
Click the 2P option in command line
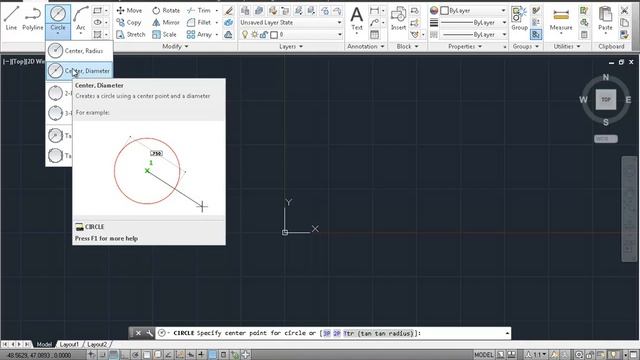pos(336,333)
